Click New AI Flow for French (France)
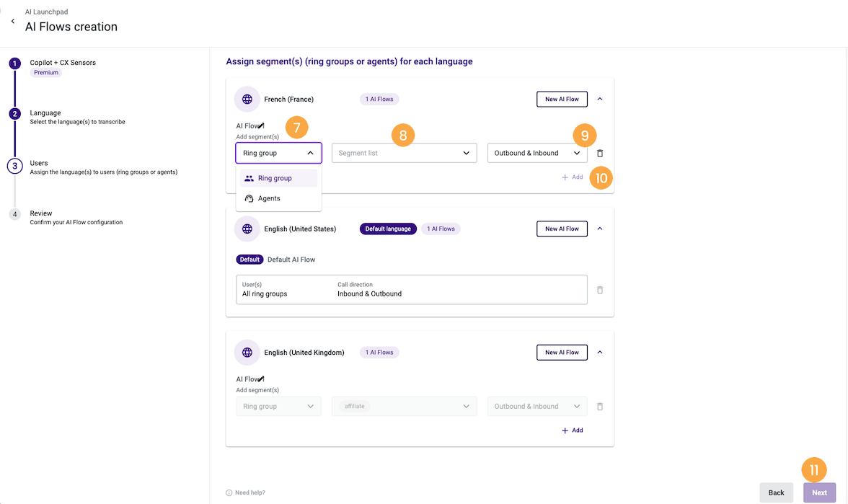The image size is (848, 504). [x=562, y=99]
